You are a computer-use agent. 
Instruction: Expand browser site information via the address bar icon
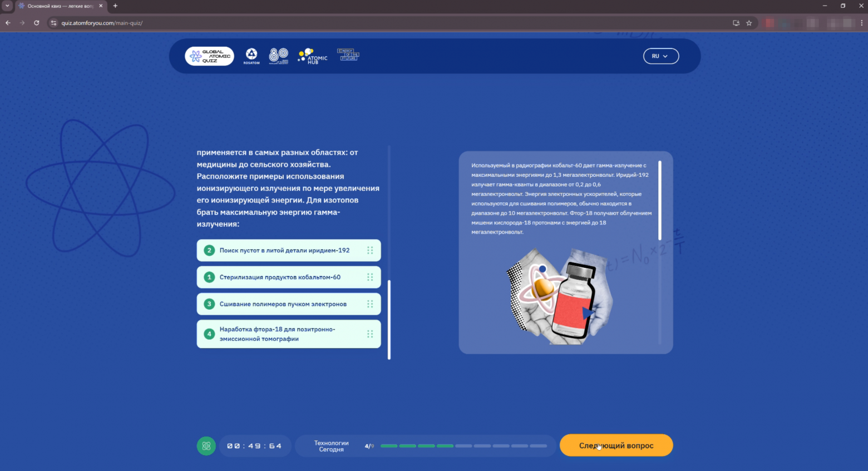53,23
